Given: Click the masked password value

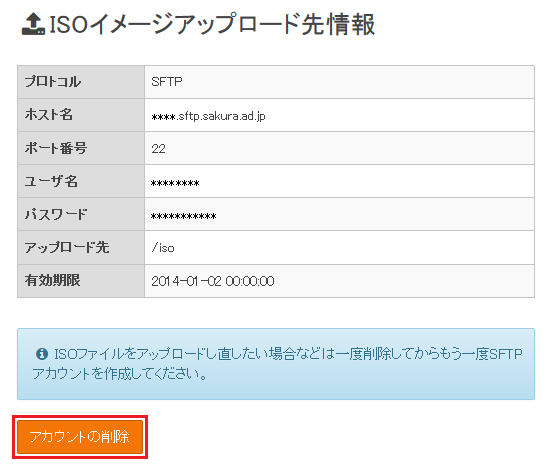Looking at the screenshot, I should [183, 216].
